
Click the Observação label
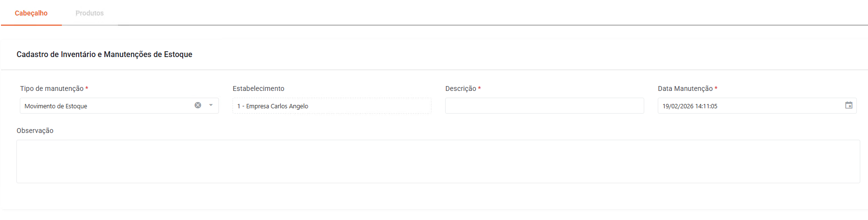[x=35, y=131]
